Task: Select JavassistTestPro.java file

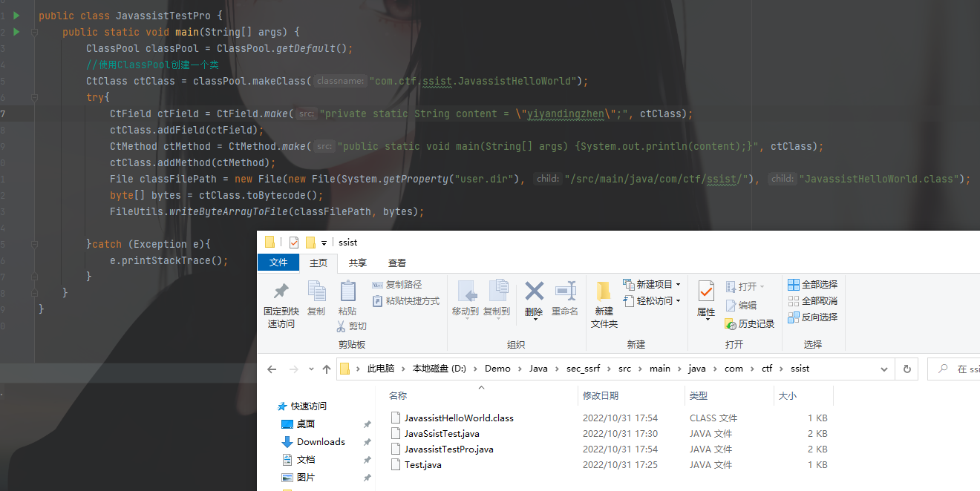Action: [x=448, y=449]
